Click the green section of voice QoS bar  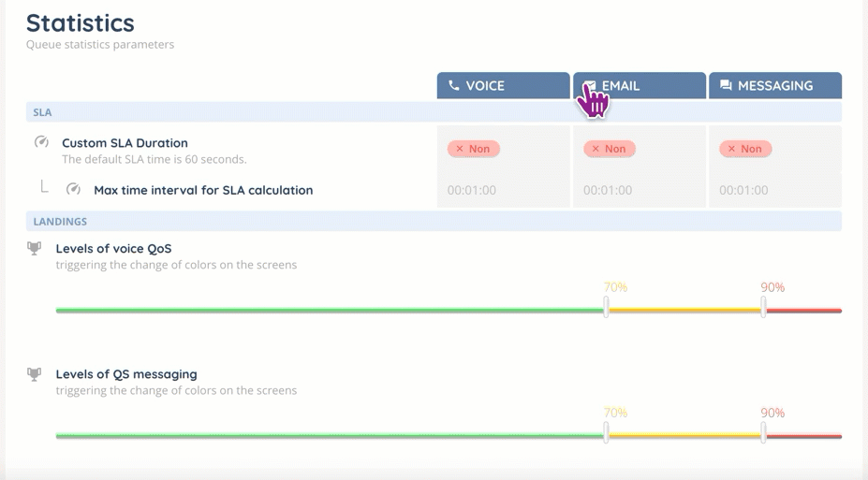(328, 310)
